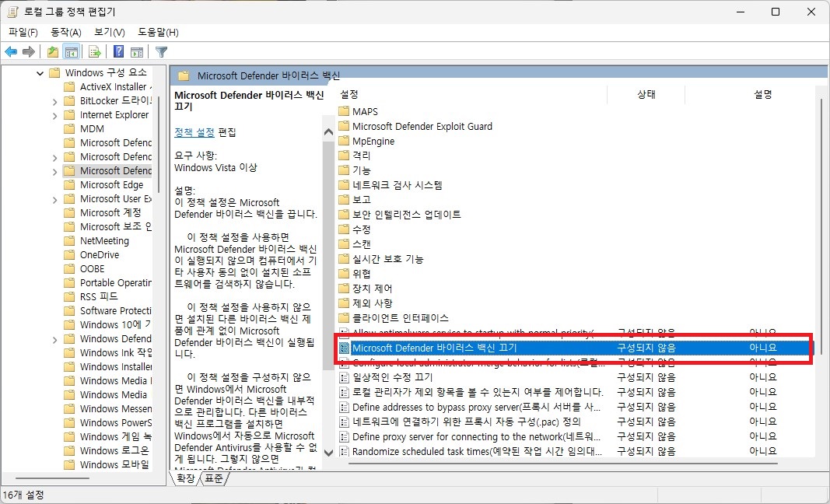Screen dimensions: 830x504
Task: Switch to the 표준 tab
Action: click(214, 478)
